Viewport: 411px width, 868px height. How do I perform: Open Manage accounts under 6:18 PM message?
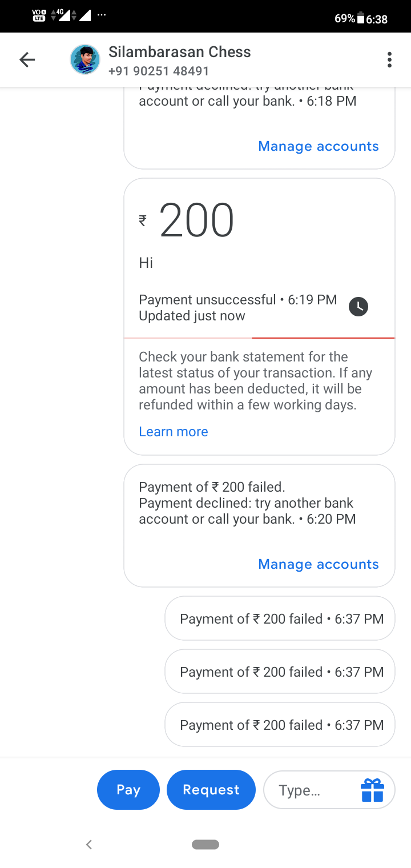[x=319, y=146]
